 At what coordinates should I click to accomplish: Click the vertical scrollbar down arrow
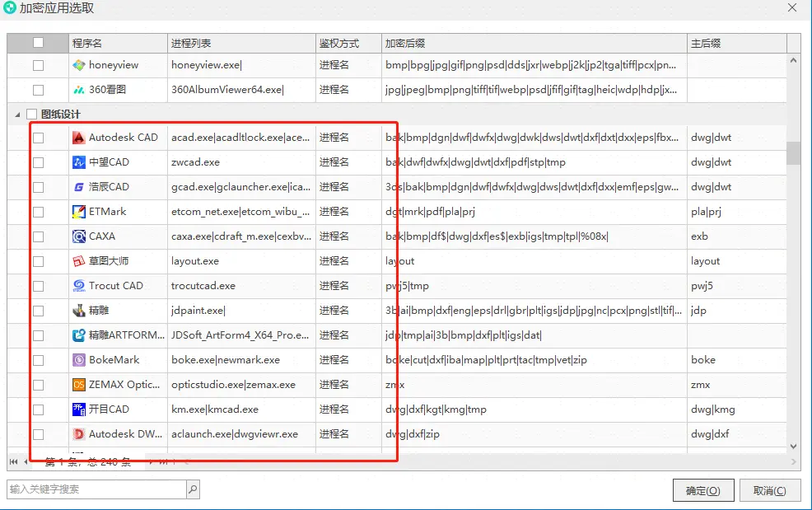tap(793, 447)
